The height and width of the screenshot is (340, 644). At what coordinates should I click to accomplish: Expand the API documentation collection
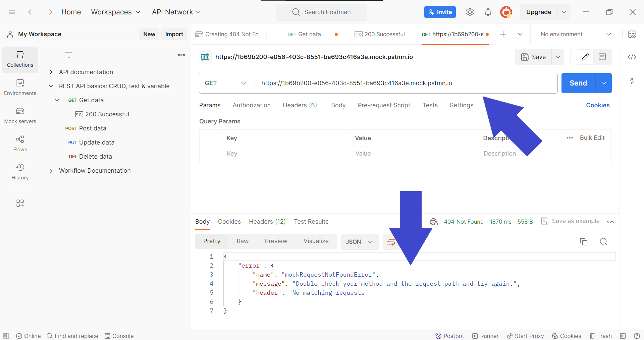pyautogui.click(x=51, y=72)
